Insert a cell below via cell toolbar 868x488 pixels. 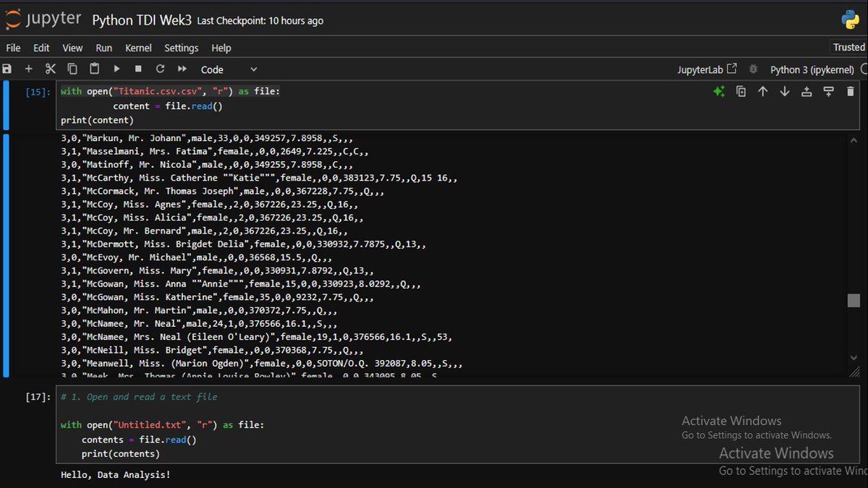[829, 92]
